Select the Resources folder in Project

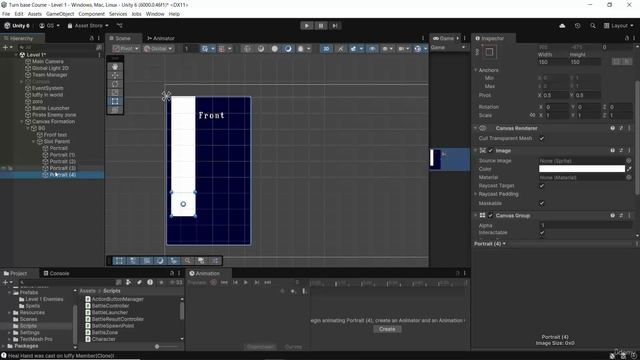click(29, 313)
